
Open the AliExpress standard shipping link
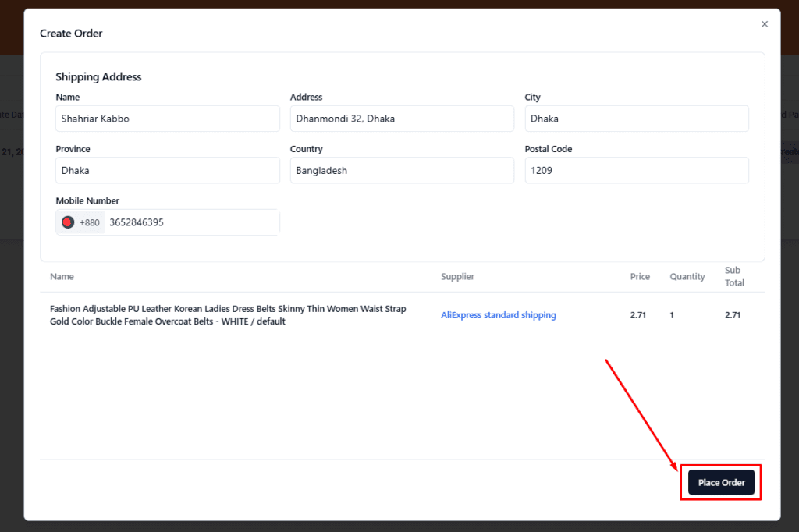click(498, 315)
